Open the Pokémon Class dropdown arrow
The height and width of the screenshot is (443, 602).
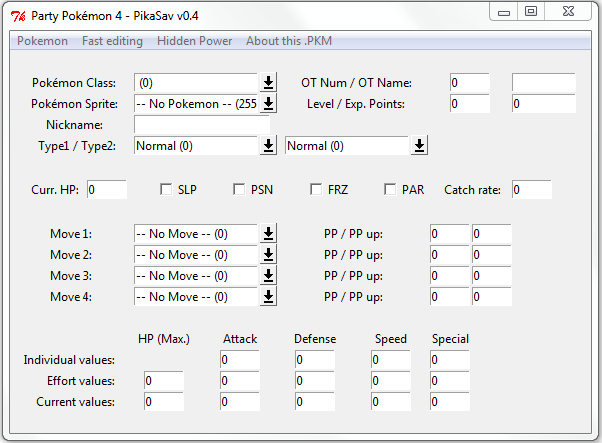tap(268, 83)
